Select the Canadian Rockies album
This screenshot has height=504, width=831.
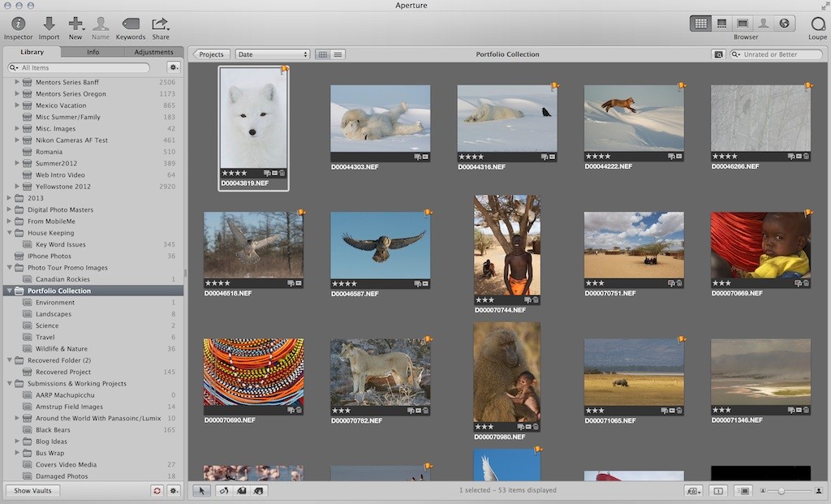coord(93,279)
